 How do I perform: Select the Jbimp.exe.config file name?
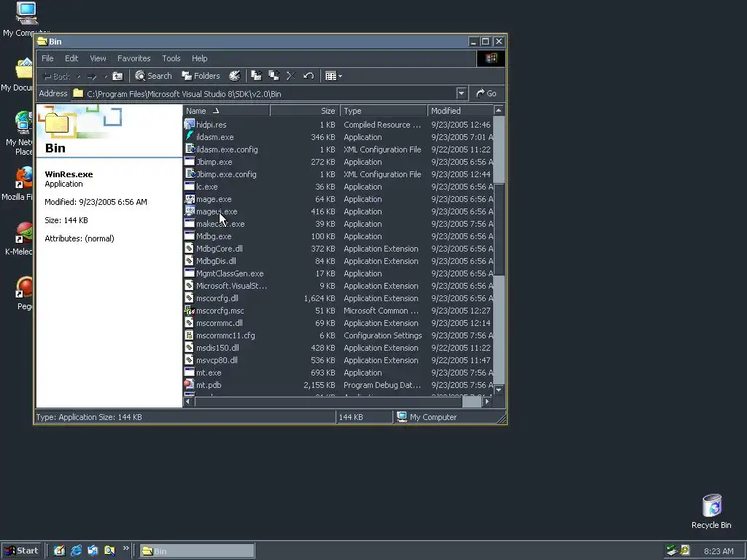[x=226, y=174]
